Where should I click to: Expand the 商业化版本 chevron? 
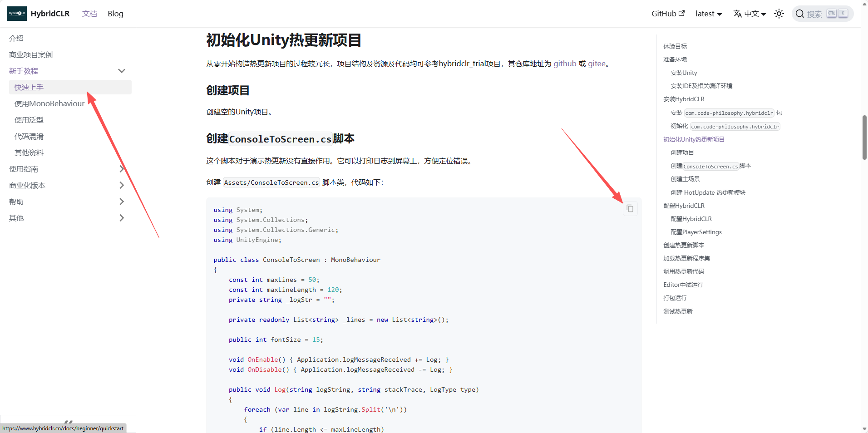click(x=122, y=185)
